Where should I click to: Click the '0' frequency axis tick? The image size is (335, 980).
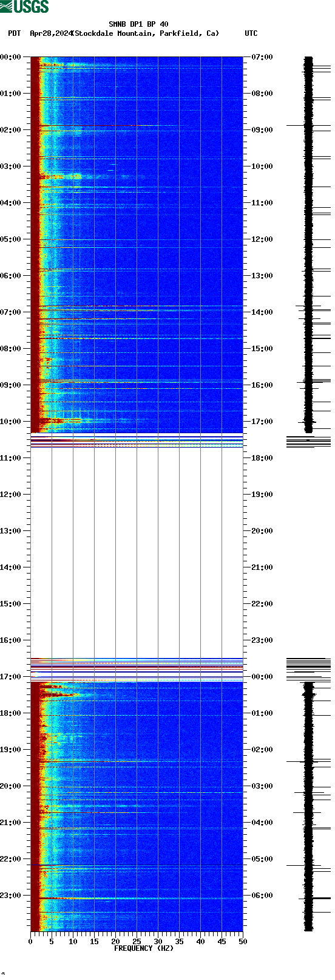tap(30, 941)
